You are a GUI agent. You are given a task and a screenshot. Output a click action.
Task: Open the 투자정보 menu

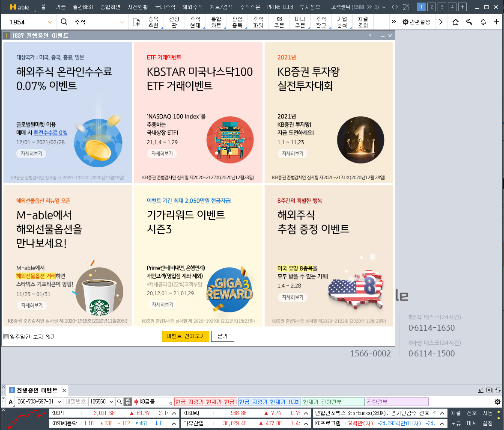pyautogui.click(x=310, y=7)
